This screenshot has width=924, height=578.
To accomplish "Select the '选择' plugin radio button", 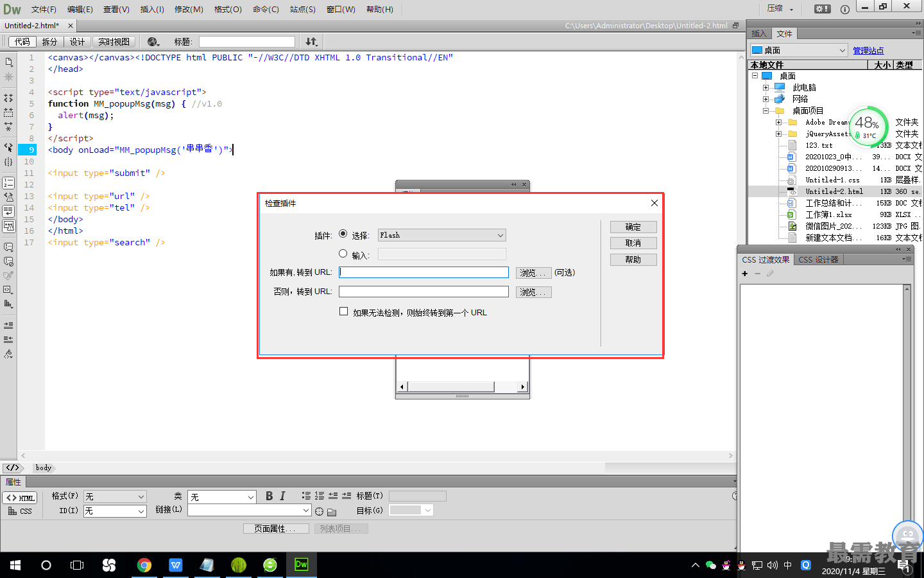I will click(343, 234).
